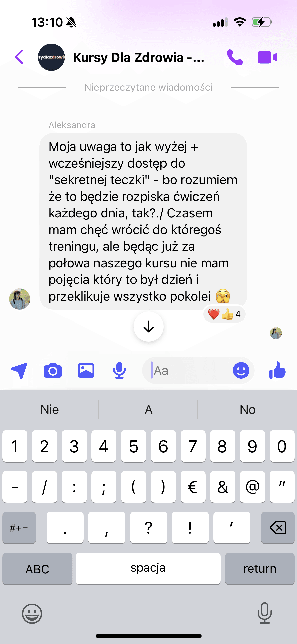Choose the "Nie" keyboard suggestion
This screenshot has width=297, height=644.
(50, 409)
